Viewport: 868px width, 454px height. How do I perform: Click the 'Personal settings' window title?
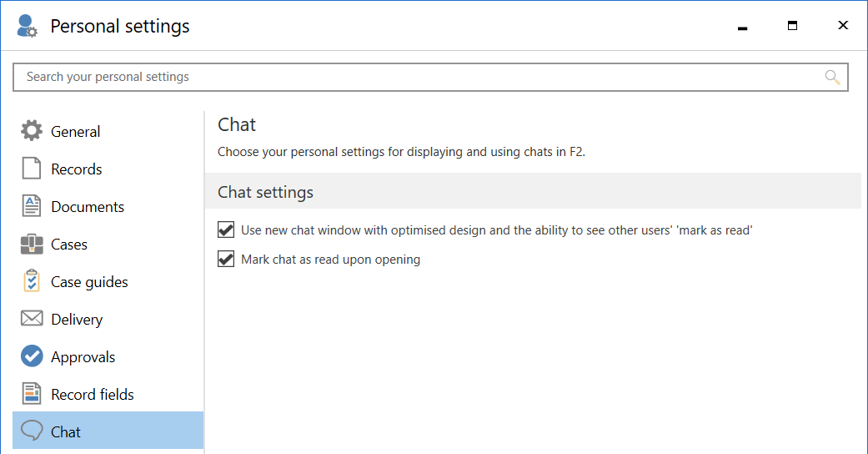[x=119, y=26]
